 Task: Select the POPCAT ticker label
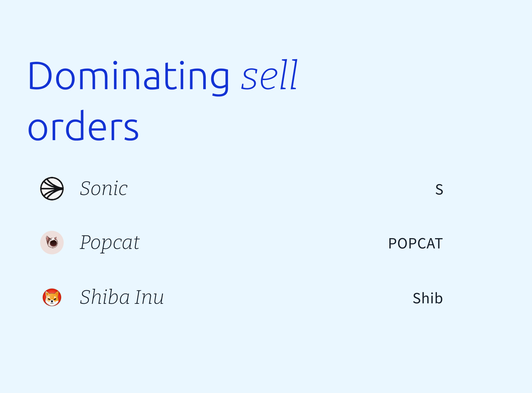[x=415, y=244]
